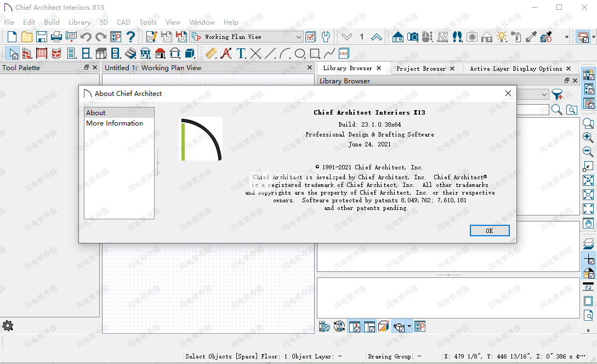Open the CAD menu
This screenshot has width=597, height=364.
(x=123, y=22)
